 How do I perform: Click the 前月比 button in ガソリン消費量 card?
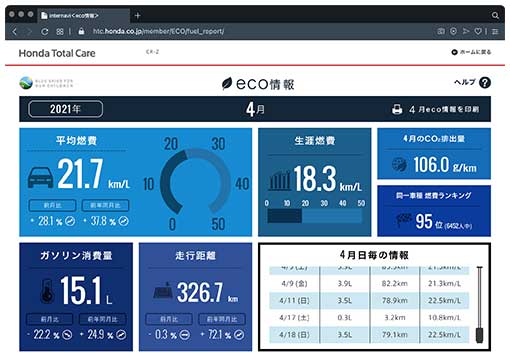pos(50,319)
